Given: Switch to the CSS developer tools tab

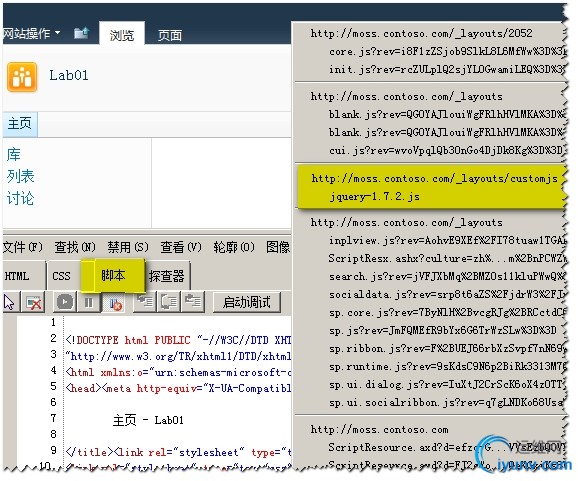Looking at the screenshot, I should 61,276.
